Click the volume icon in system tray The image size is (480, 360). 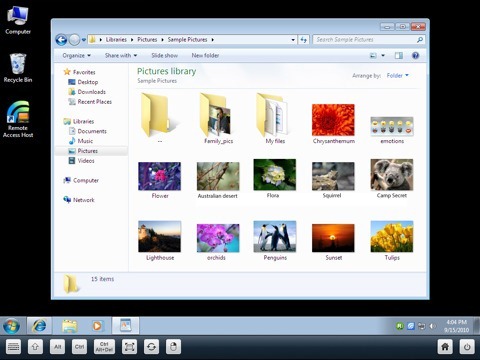pyautogui.click(x=432, y=326)
